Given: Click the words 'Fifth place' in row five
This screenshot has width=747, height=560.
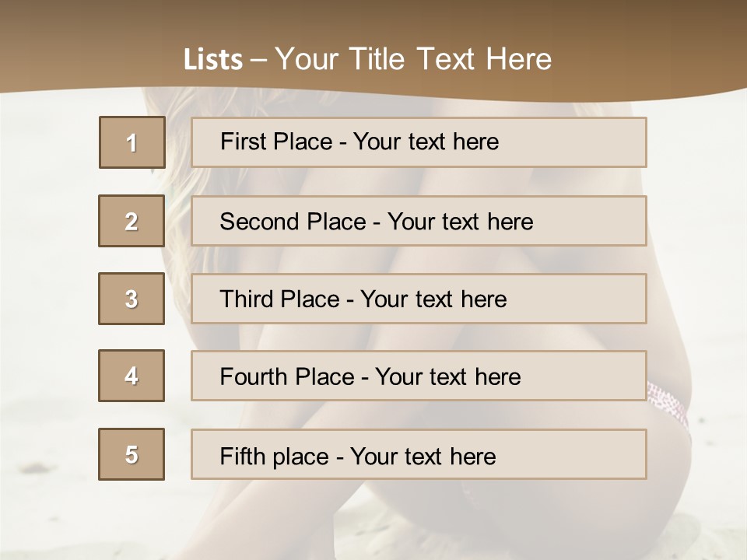Looking at the screenshot, I should (x=275, y=457).
